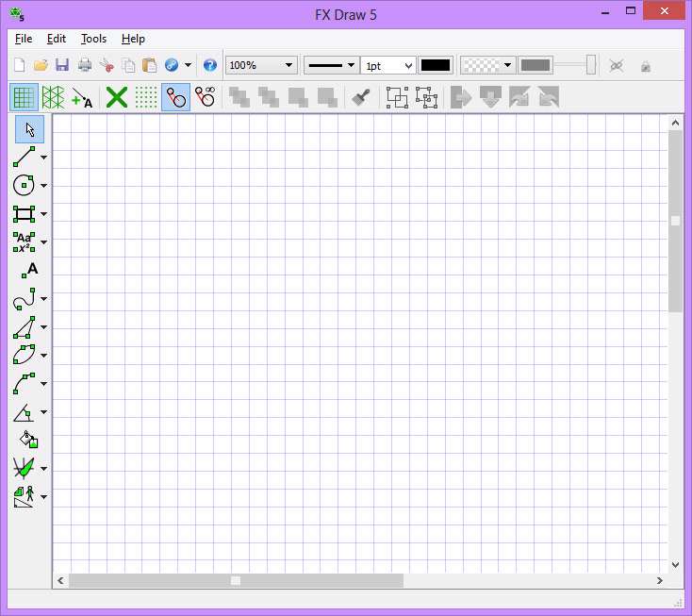Click the help question mark icon
Screen dimensions: 692x616
(x=209, y=65)
